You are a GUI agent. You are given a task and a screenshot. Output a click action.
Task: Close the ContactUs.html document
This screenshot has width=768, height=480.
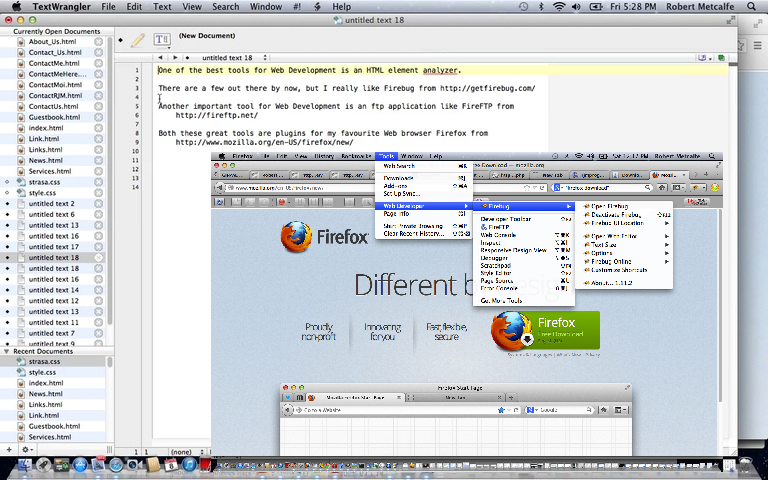tap(98, 106)
